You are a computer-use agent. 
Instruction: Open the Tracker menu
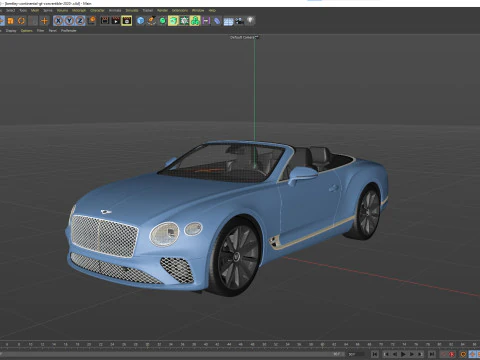pyautogui.click(x=148, y=11)
